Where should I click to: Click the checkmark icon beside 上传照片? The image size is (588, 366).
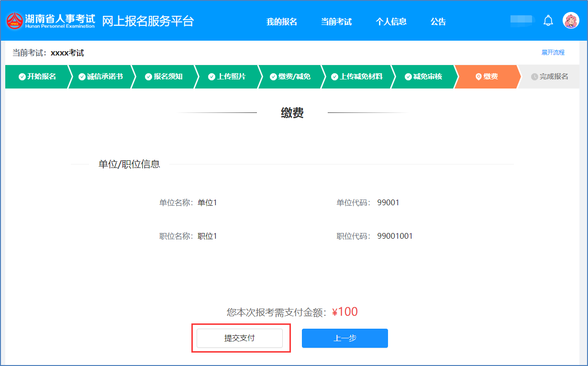pyautogui.click(x=212, y=77)
